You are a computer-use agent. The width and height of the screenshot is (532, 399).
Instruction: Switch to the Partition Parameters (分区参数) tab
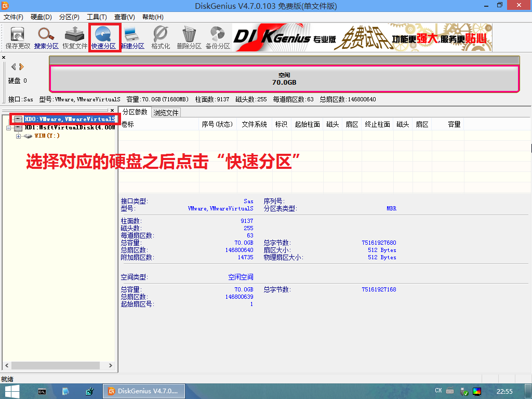(135, 112)
